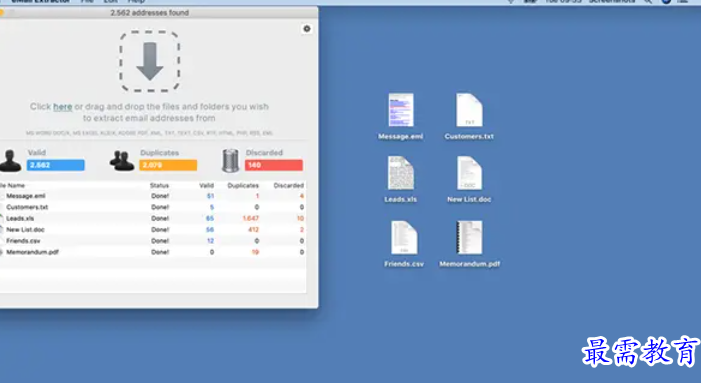Click duplicates count 412 for New List.doc
The height and width of the screenshot is (383, 706).
(x=253, y=230)
